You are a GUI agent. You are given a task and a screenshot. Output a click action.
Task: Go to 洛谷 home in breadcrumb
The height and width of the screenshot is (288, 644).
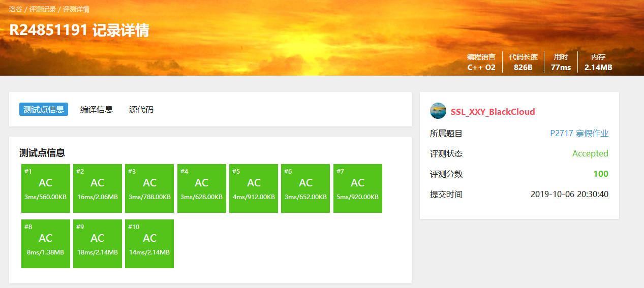click(x=16, y=9)
